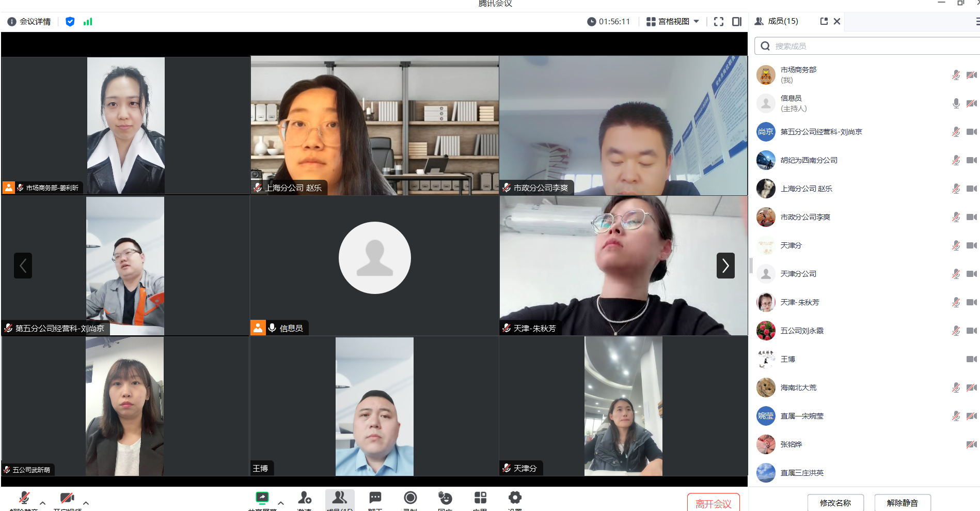Select video tile of 王博
980x511 pixels.
(x=375, y=406)
